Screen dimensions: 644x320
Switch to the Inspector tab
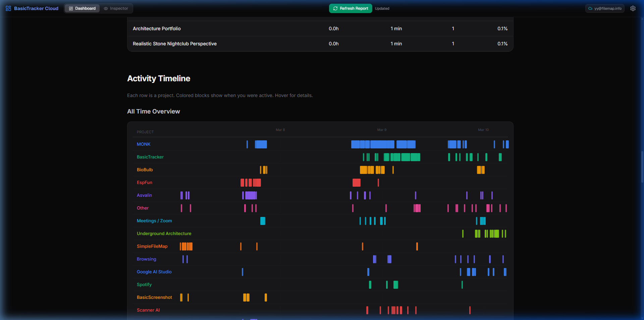116,8
